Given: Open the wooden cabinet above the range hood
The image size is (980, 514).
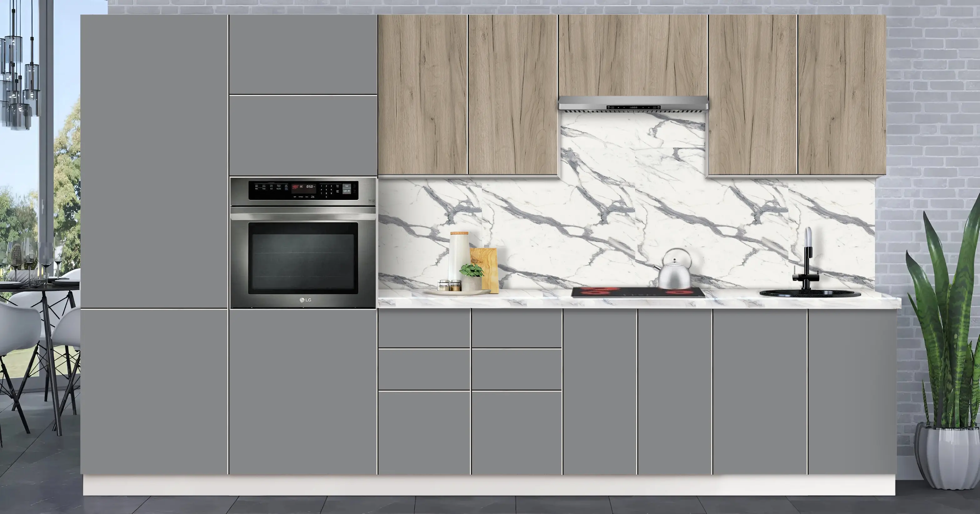Looking at the screenshot, I should [633, 55].
